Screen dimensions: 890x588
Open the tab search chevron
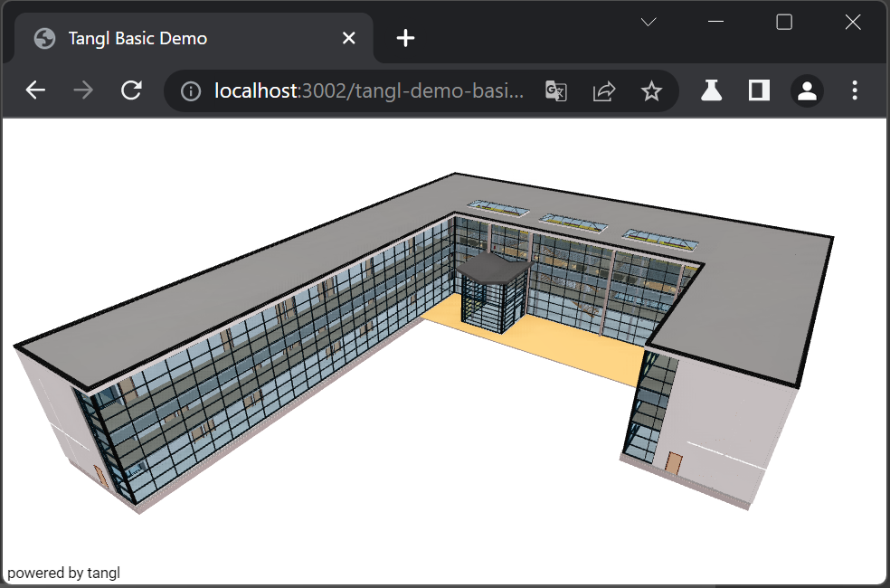click(648, 21)
